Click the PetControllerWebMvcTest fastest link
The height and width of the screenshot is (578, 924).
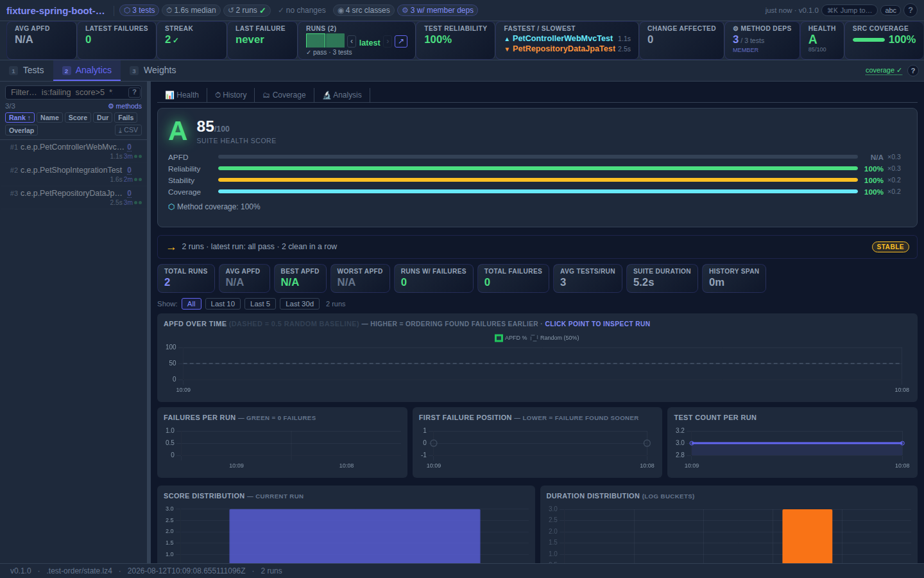(x=563, y=39)
